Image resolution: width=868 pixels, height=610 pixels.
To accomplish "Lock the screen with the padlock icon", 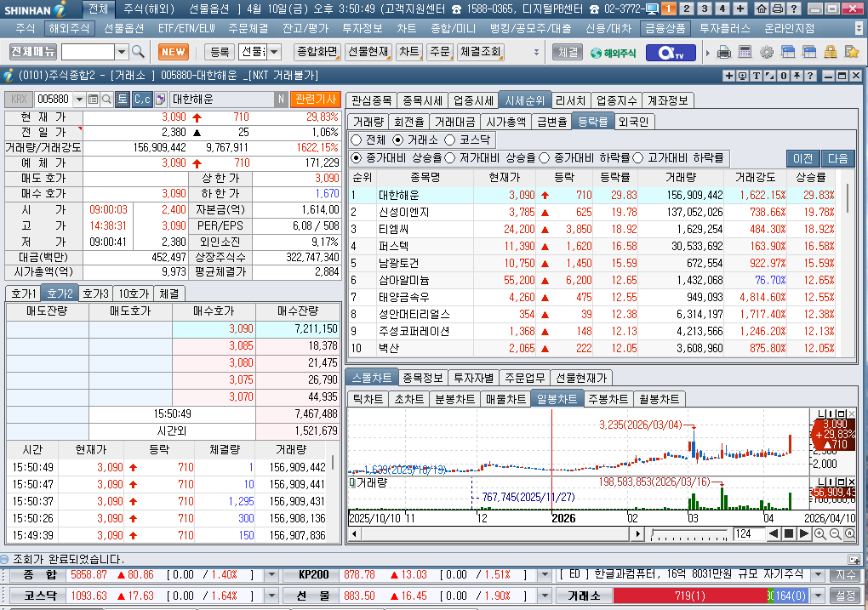I will [x=830, y=53].
